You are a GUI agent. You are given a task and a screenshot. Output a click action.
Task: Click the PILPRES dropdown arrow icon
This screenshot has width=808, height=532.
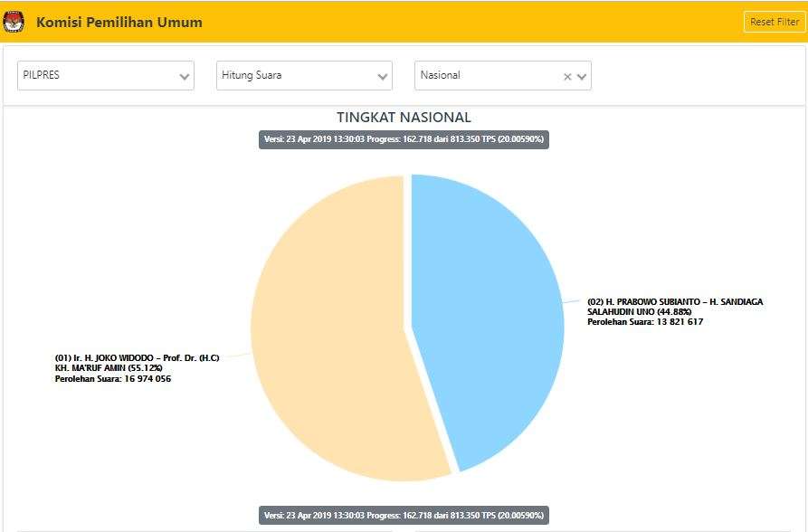tap(185, 77)
